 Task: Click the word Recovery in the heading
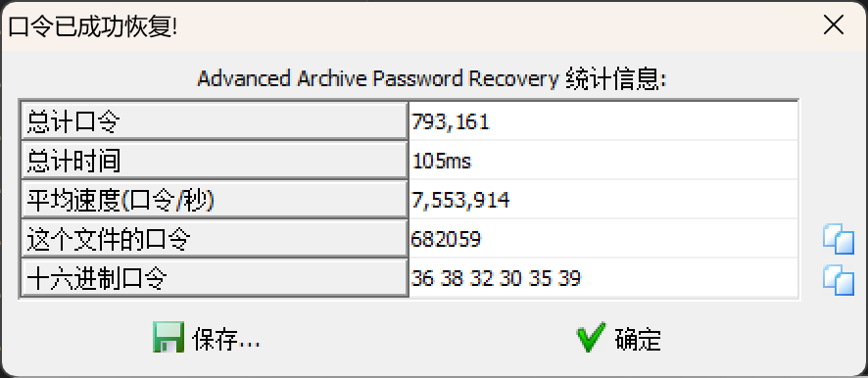(513, 79)
